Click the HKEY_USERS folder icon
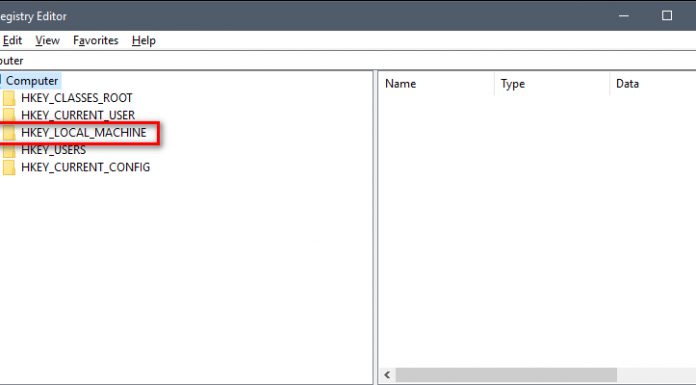This screenshot has width=696, height=385. (x=9, y=150)
